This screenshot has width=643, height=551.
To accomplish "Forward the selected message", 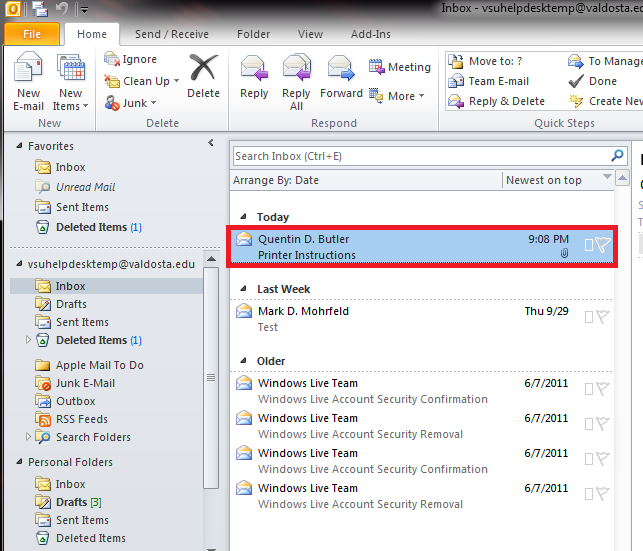I will [341, 77].
